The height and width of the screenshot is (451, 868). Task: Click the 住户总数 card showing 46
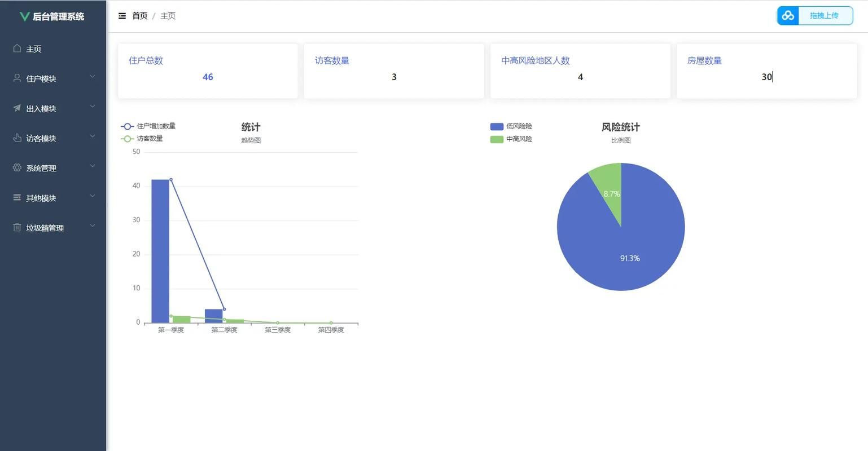pyautogui.click(x=208, y=70)
